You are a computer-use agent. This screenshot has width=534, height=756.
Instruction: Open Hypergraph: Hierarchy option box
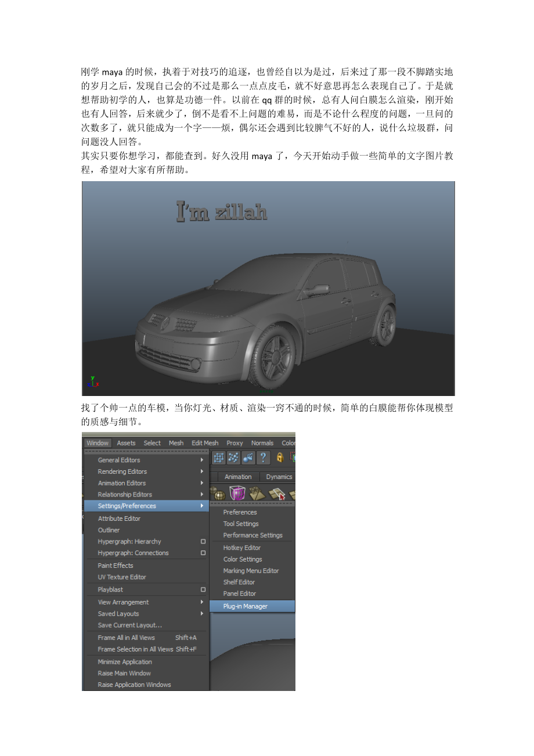203,542
